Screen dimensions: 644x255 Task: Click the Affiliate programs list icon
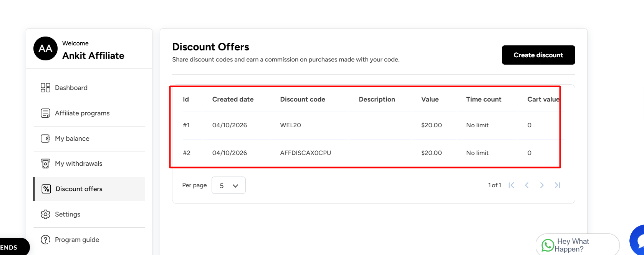pyautogui.click(x=45, y=113)
